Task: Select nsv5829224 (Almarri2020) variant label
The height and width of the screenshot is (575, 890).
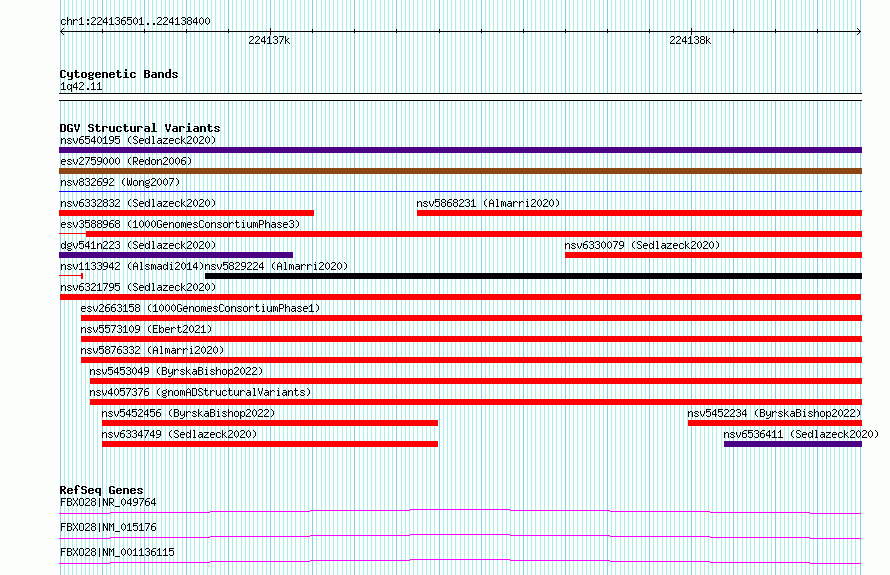Action: 276,266
